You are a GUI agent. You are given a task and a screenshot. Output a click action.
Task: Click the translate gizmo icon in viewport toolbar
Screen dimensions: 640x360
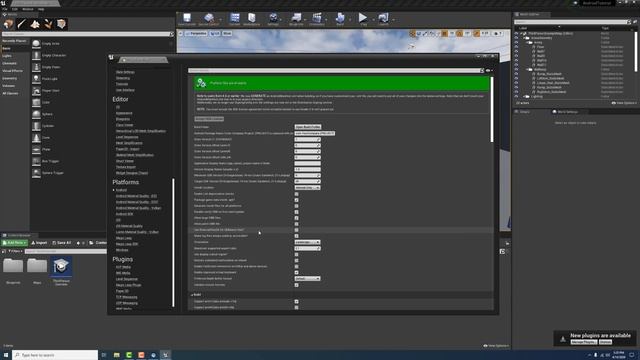pos(412,33)
